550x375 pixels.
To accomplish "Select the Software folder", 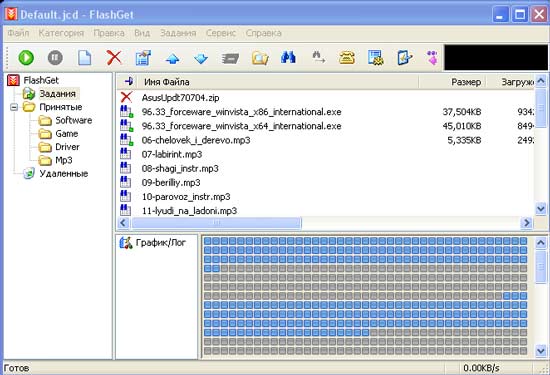I will [x=74, y=120].
